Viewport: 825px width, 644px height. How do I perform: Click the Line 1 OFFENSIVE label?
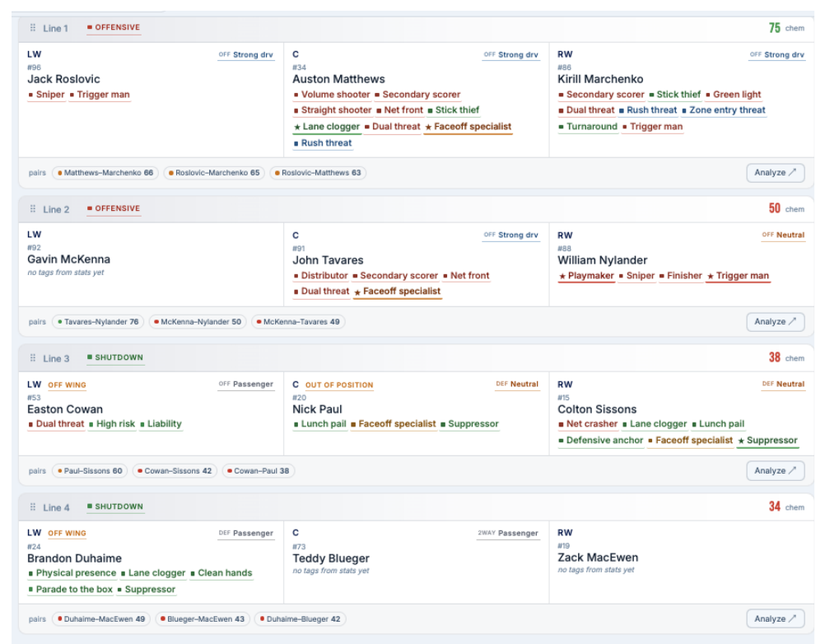click(x=114, y=27)
